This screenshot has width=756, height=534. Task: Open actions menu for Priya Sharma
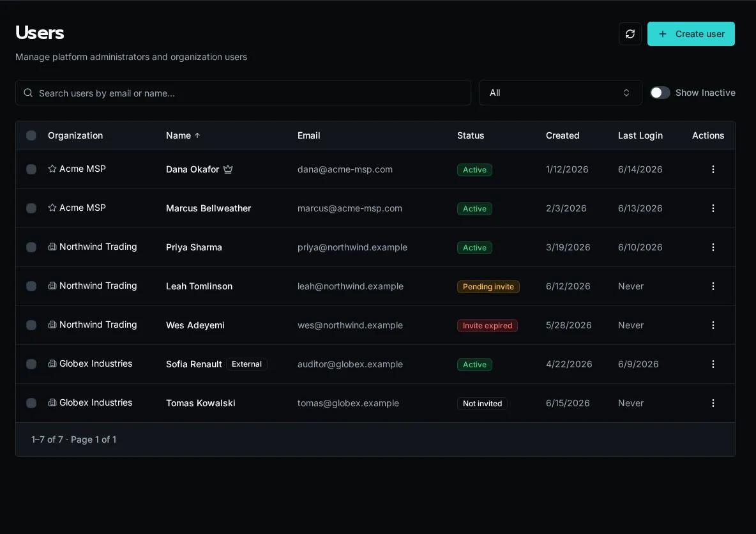coord(713,247)
